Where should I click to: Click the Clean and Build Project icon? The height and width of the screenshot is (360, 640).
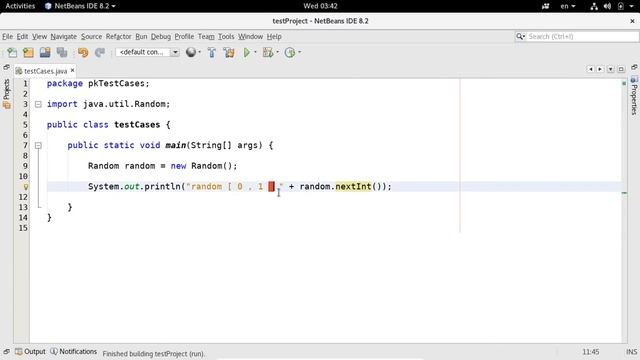pos(229,52)
